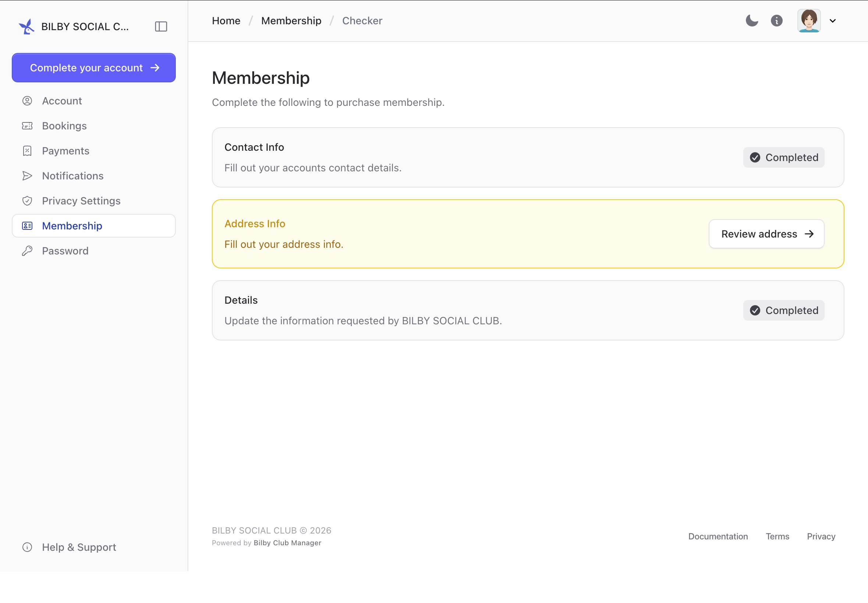The height and width of the screenshot is (603, 868).
Task: Click the Help & Support info icon
Action: coord(27,547)
